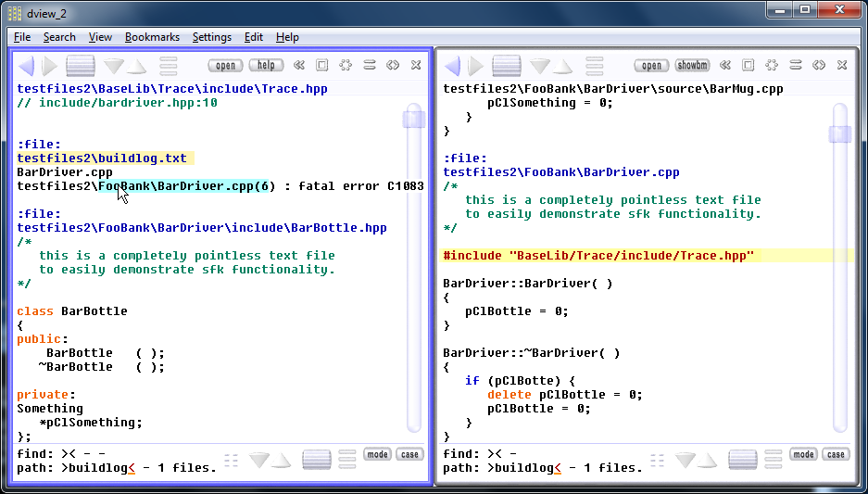Viewport: 868px width, 494px height.
Task: Toggle case sensitivity in left pane
Action: (409, 454)
